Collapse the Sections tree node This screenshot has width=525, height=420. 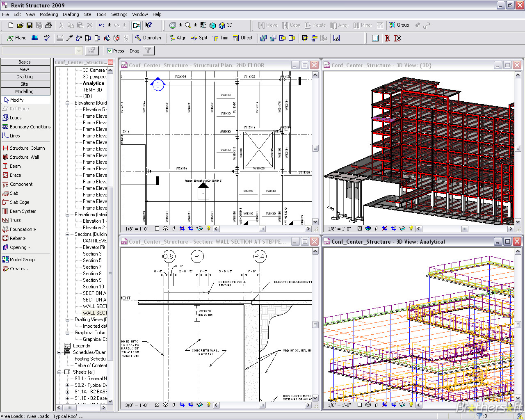coord(68,234)
